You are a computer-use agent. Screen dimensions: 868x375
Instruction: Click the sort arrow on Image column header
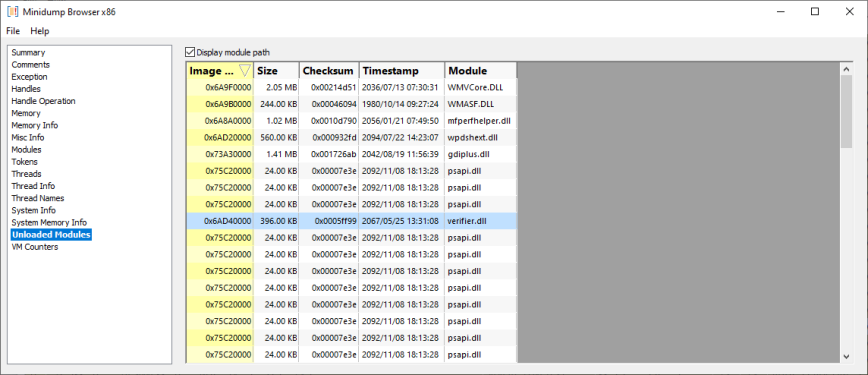[245, 71]
